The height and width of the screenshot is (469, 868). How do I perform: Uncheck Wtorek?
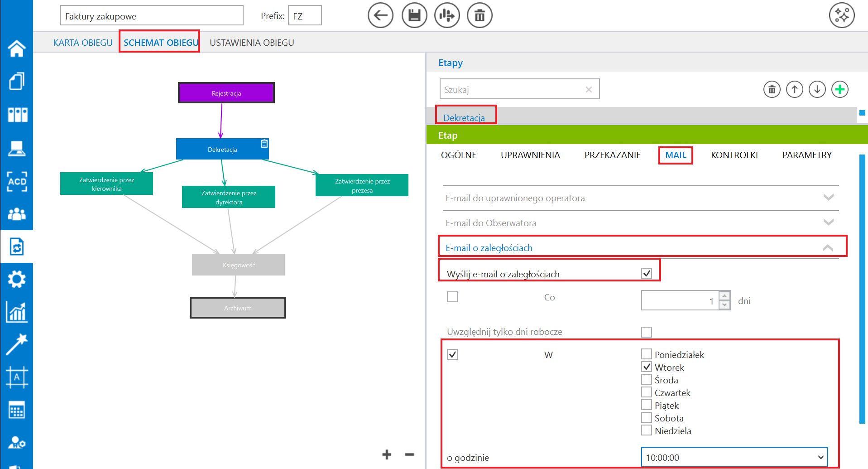[647, 367]
